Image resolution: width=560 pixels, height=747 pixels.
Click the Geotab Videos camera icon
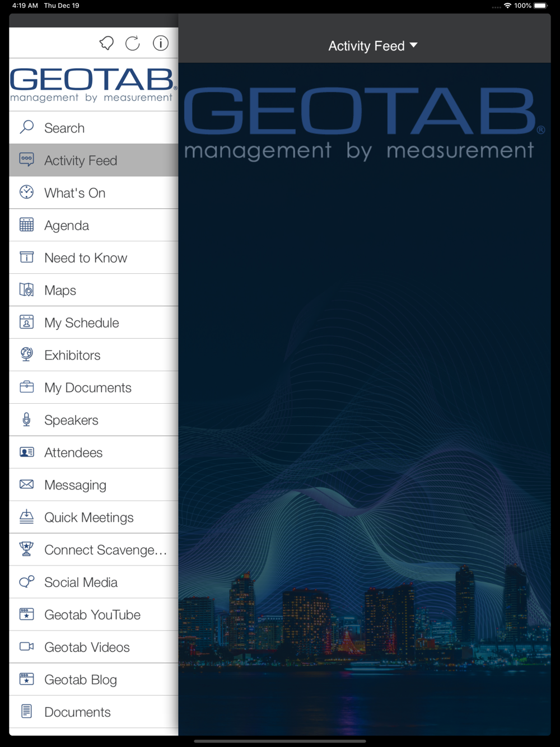[x=26, y=647]
